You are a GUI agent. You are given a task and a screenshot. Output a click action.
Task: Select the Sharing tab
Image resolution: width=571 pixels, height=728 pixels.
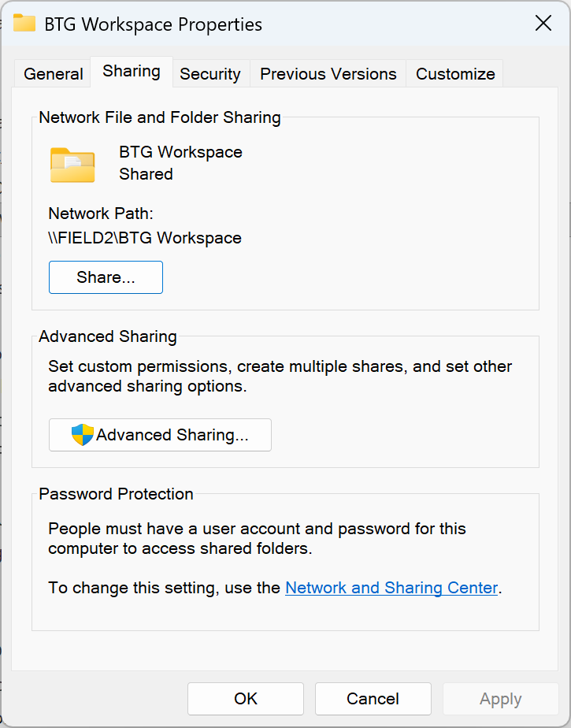click(132, 72)
